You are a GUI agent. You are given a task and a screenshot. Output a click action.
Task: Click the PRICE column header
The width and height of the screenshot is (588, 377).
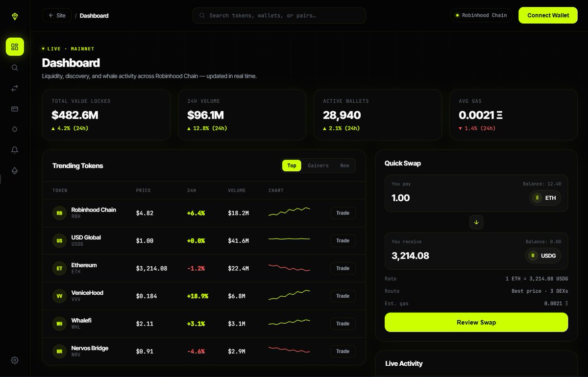click(x=144, y=190)
